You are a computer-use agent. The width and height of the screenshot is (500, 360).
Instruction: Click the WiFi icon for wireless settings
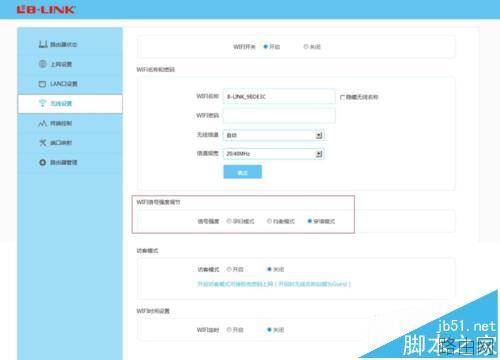click(42, 103)
